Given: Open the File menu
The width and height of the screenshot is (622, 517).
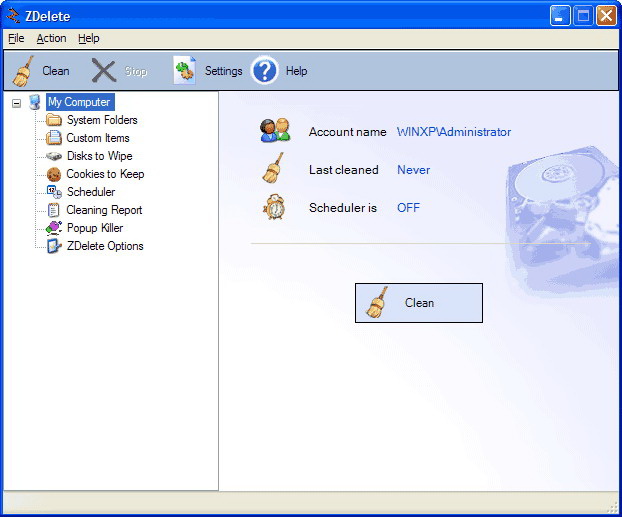Looking at the screenshot, I should point(16,38).
